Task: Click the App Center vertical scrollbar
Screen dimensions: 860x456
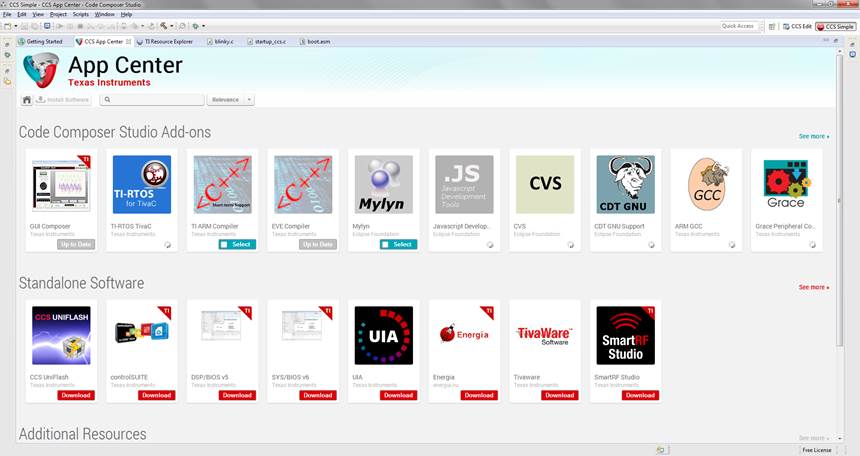Action: 840,200
